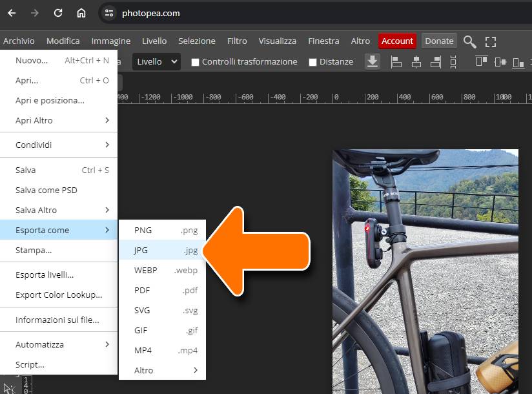Choose Export Color Lookup...
532x394 pixels.
[59, 295]
